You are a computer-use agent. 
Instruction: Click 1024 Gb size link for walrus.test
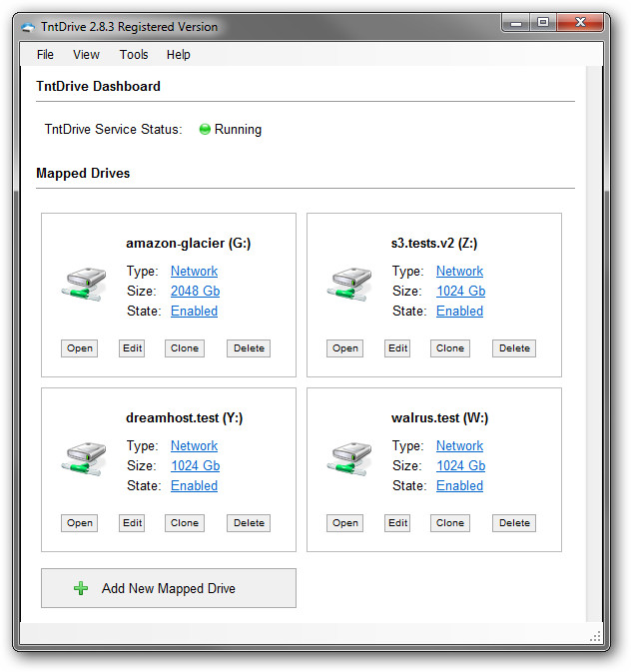(461, 465)
